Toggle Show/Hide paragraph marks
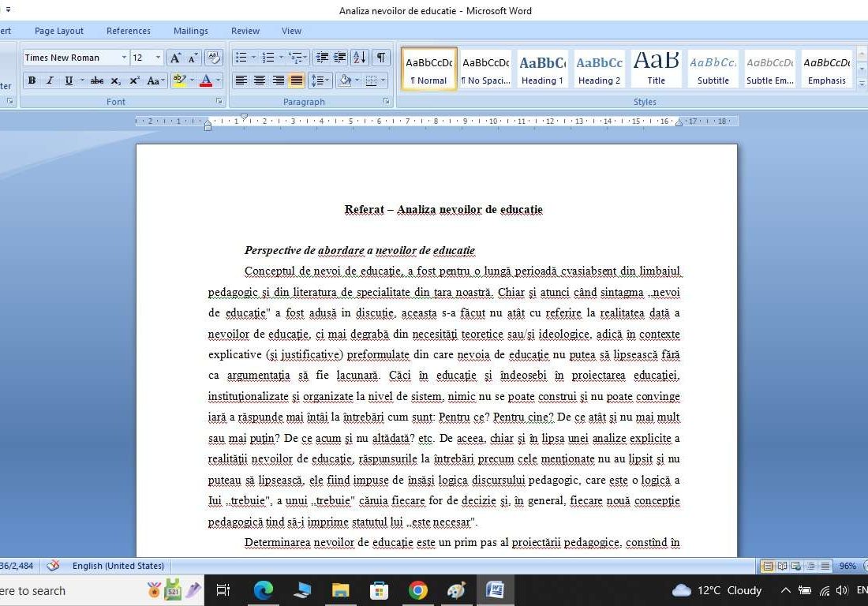 (x=380, y=57)
